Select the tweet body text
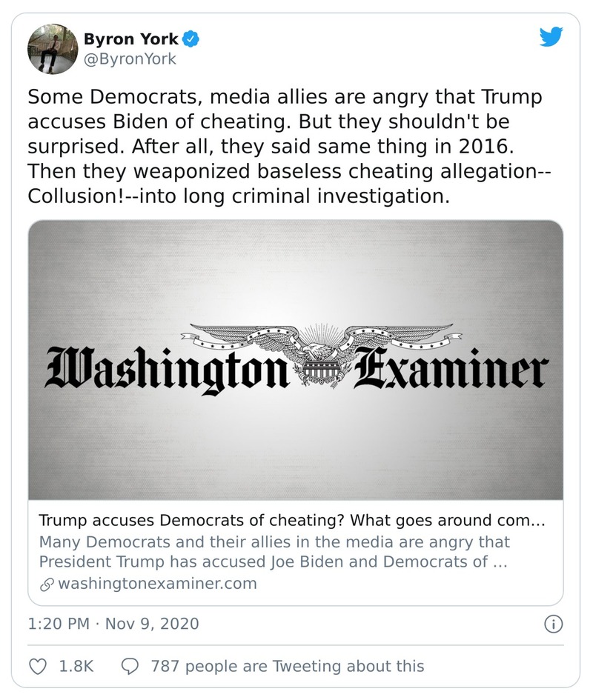This screenshot has height=700, width=593. point(289,144)
